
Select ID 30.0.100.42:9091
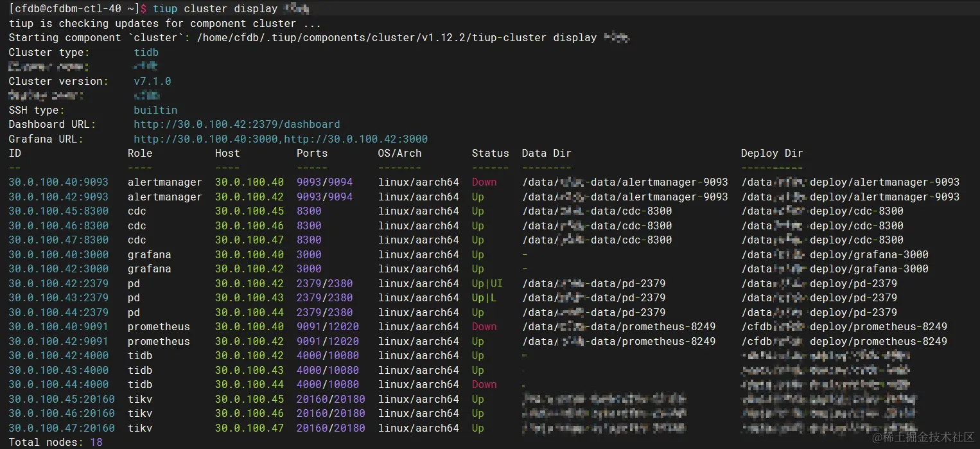[58, 341]
